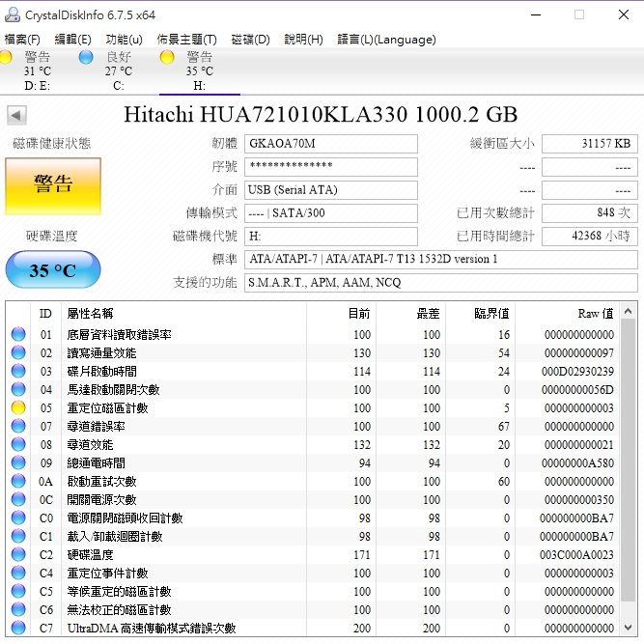
Task: Open the 功能(u) menu
Action: 124,40
